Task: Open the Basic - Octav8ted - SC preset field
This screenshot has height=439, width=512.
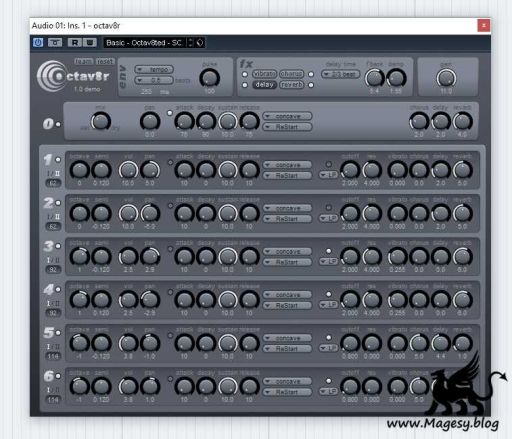Action: [144, 43]
